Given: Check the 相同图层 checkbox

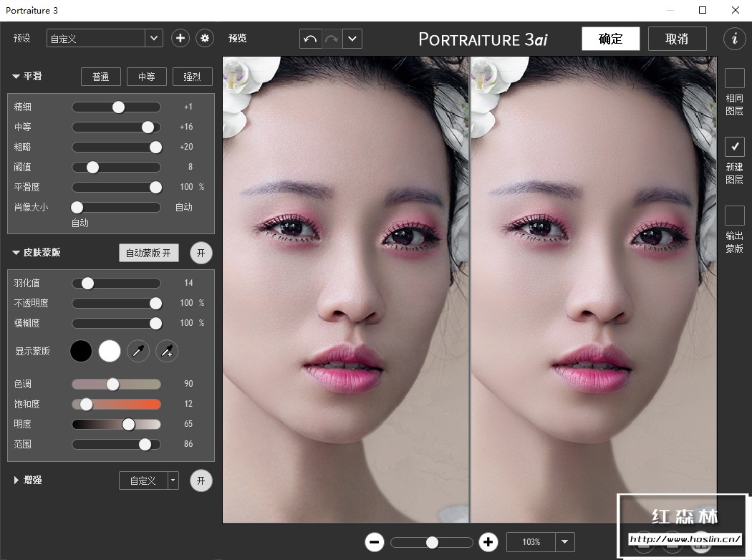Looking at the screenshot, I should [734, 77].
